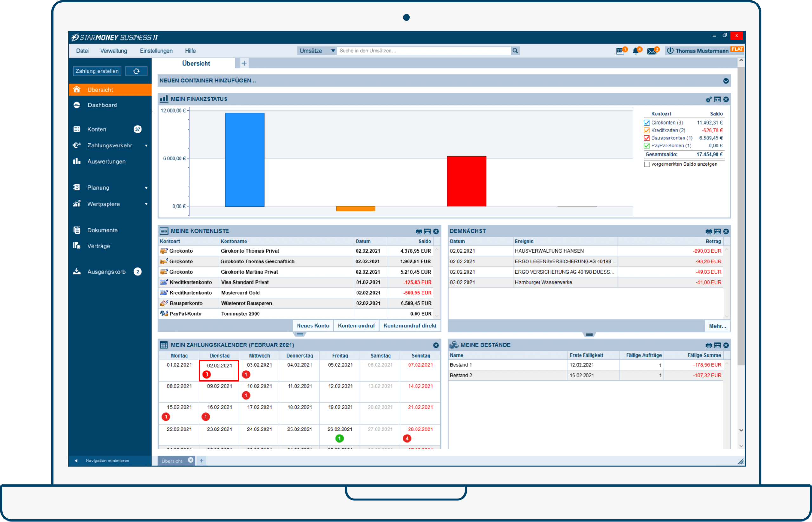Click the red 4 badge on 28.02.2021

(x=407, y=439)
